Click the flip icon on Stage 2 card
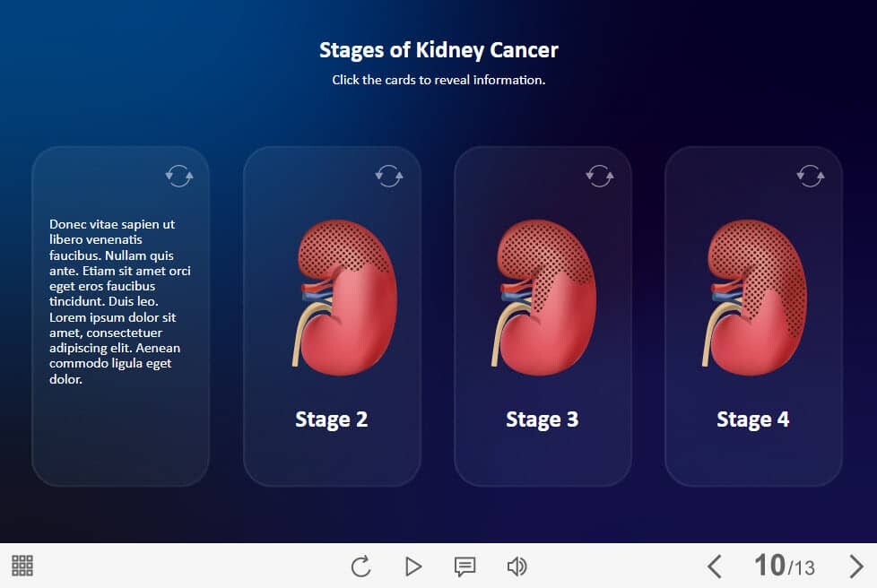Viewport: 877px width, 588px height. point(389,176)
